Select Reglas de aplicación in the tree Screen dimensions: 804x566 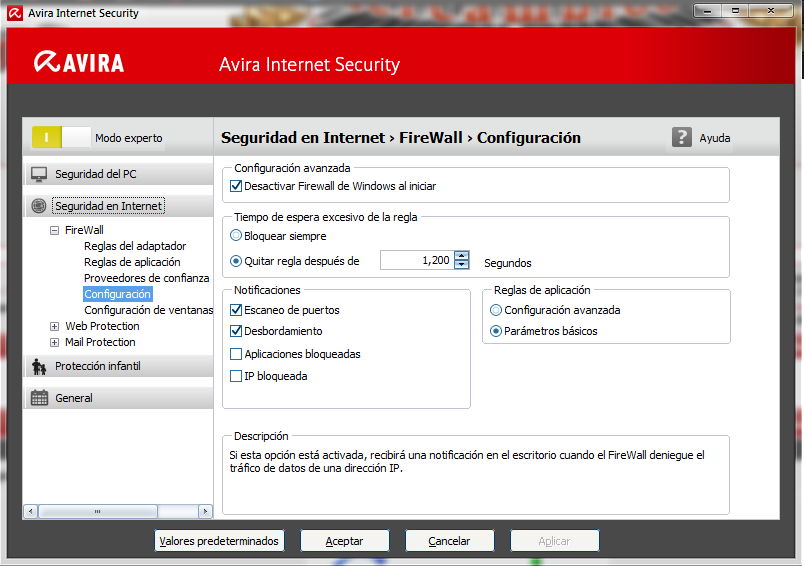tap(132, 262)
